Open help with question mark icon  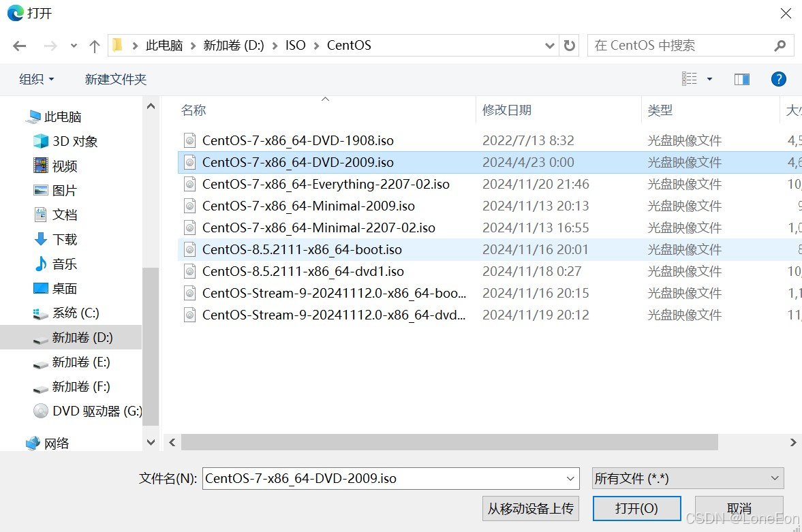pyautogui.click(x=778, y=79)
